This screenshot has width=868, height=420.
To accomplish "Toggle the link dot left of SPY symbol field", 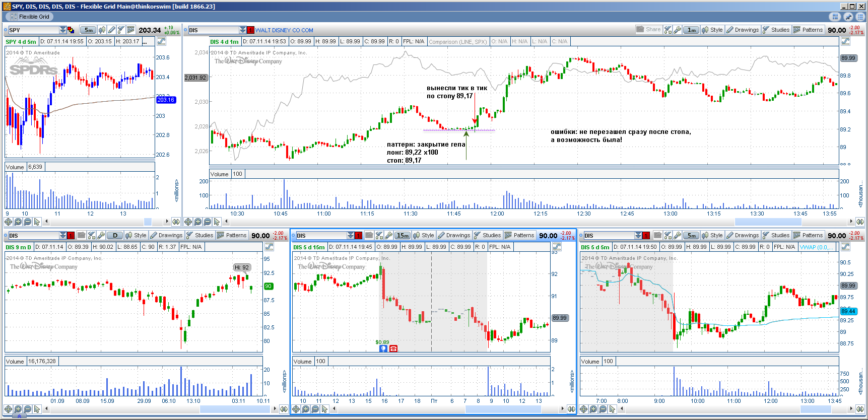I will (6, 30).
